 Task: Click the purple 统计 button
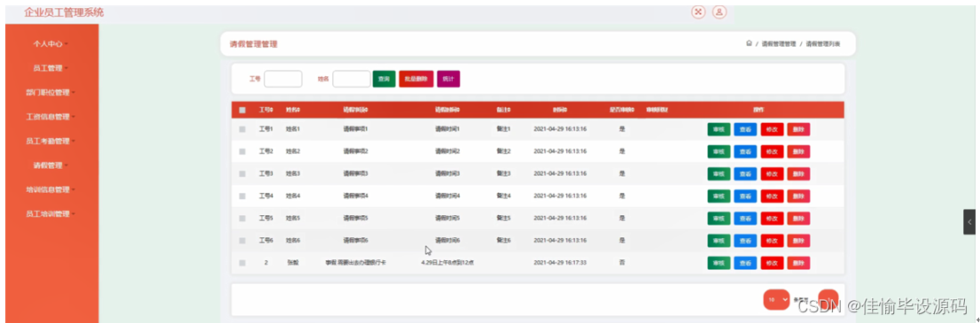(x=448, y=79)
